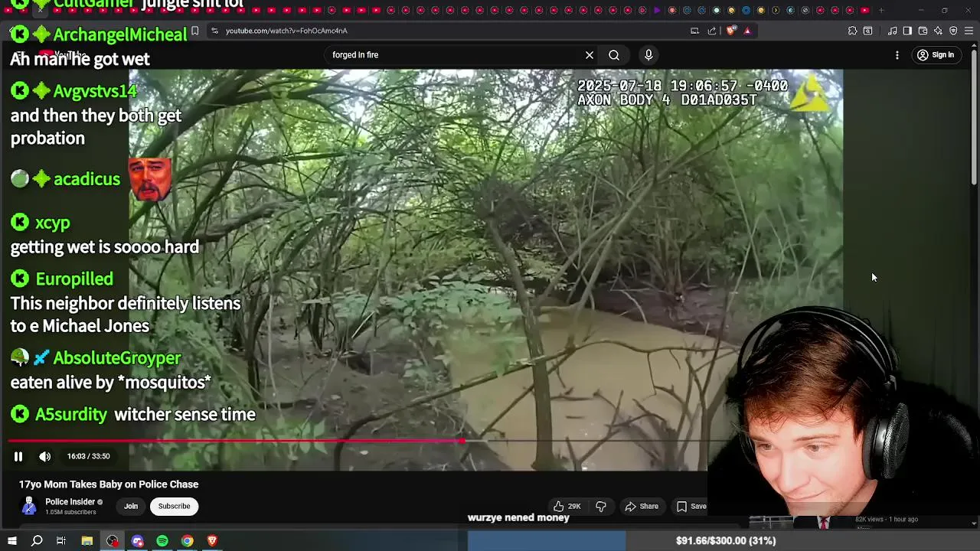The image size is (980, 551).
Task: Click the browser address bar URL
Action: pos(286,31)
